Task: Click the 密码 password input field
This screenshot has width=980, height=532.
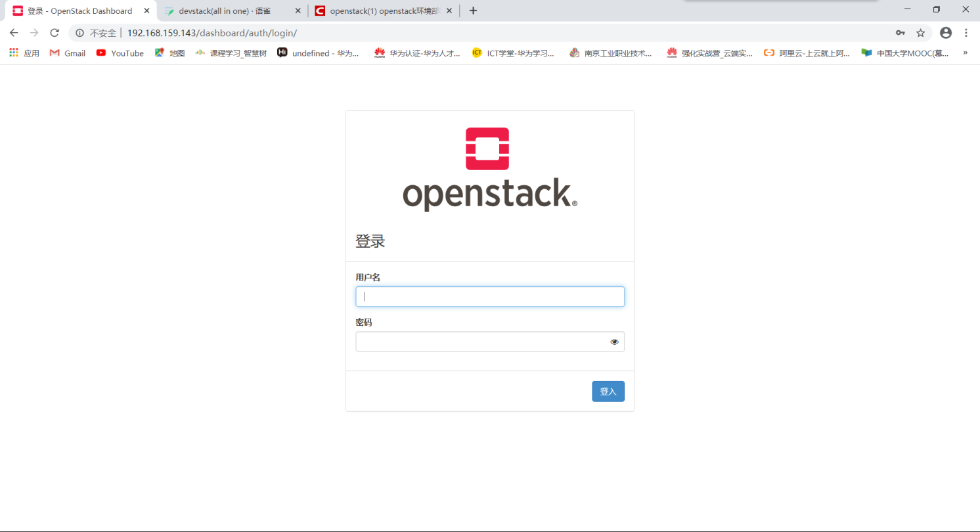Action: [x=490, y=342]
